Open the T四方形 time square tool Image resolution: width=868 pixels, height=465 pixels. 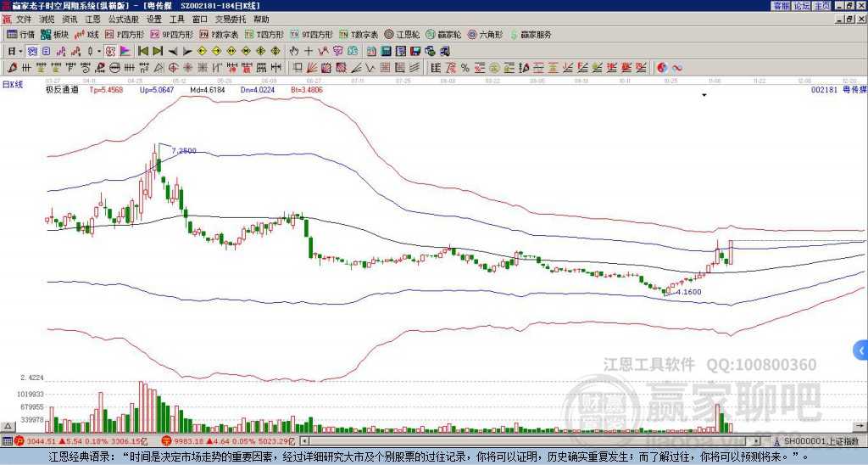tap(264, 34)
